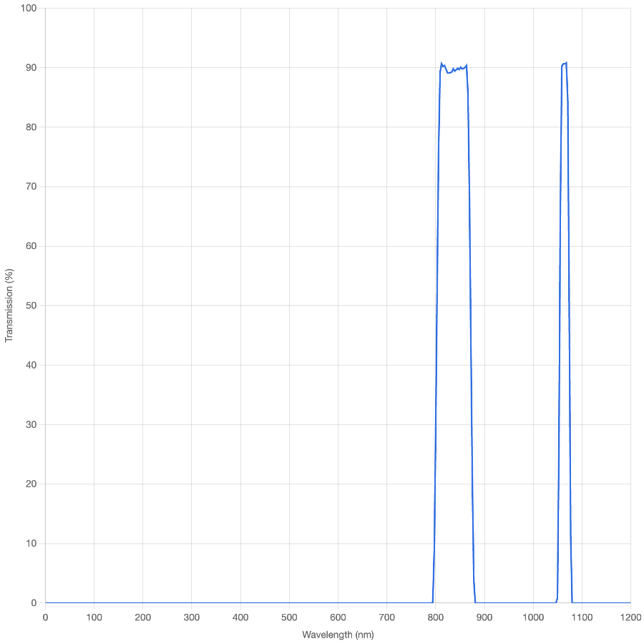Select the 90 tick label on the y-axis

click(x=32, y=68)
